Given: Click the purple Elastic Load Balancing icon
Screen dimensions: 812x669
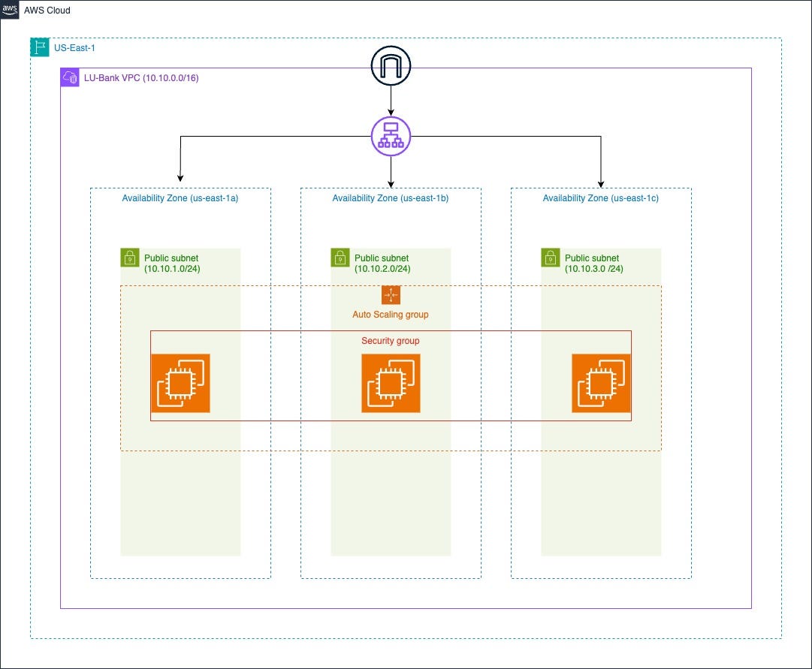Looking at the screenshot, I should tap(391, 136).
